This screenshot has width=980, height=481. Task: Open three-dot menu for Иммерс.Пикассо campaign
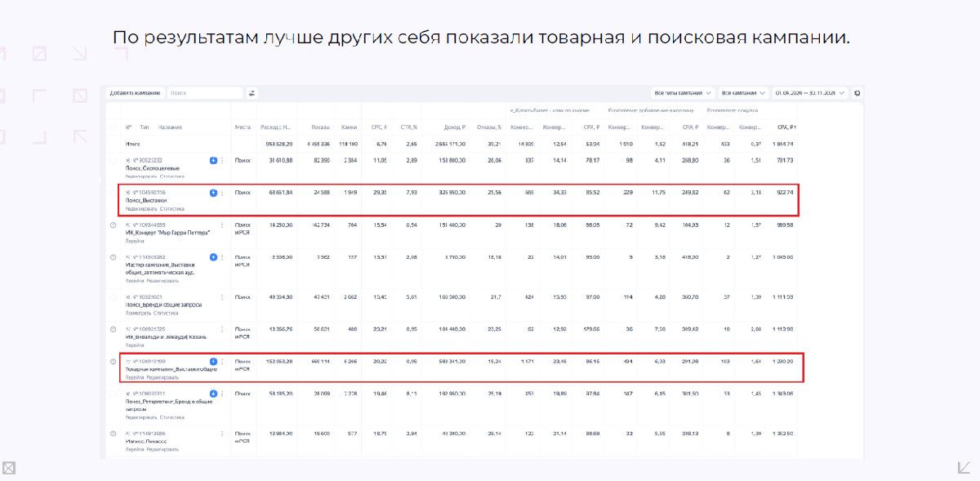[222, 433]
